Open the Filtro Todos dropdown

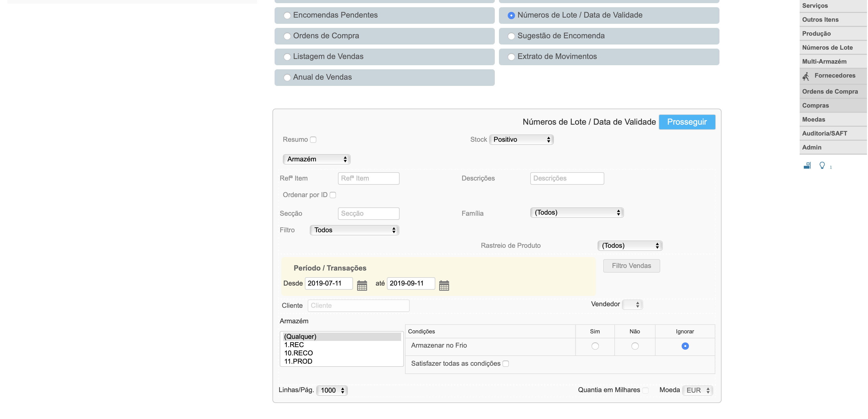pyautogui.click(x=355, y=230)
